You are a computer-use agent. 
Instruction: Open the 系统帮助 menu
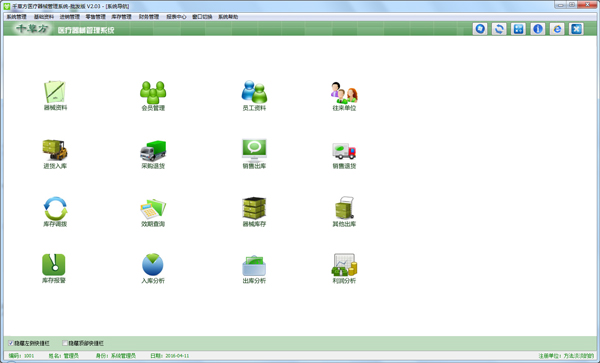pyautogui.click(x=228, y=17)
